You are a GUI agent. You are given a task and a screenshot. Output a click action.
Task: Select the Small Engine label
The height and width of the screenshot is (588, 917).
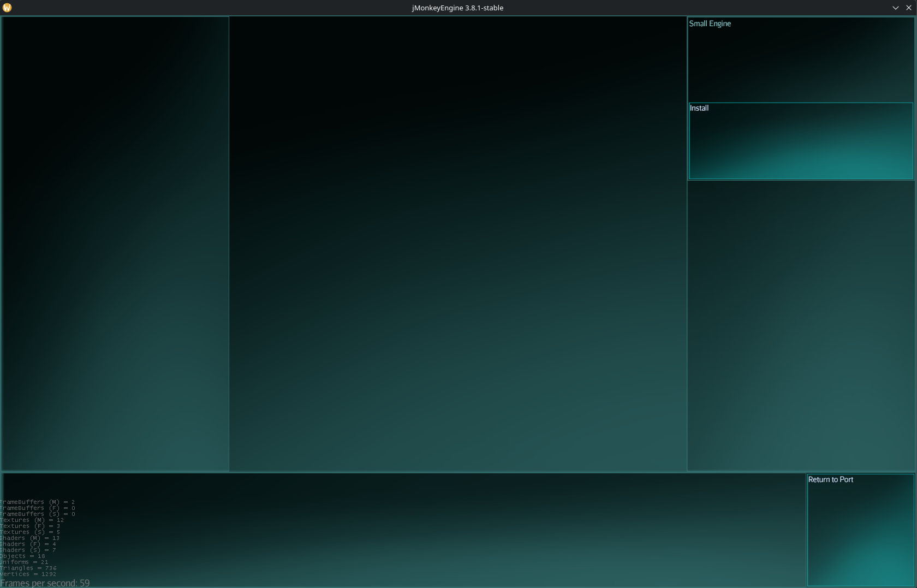pyautogui.click(x=710, y=23)
